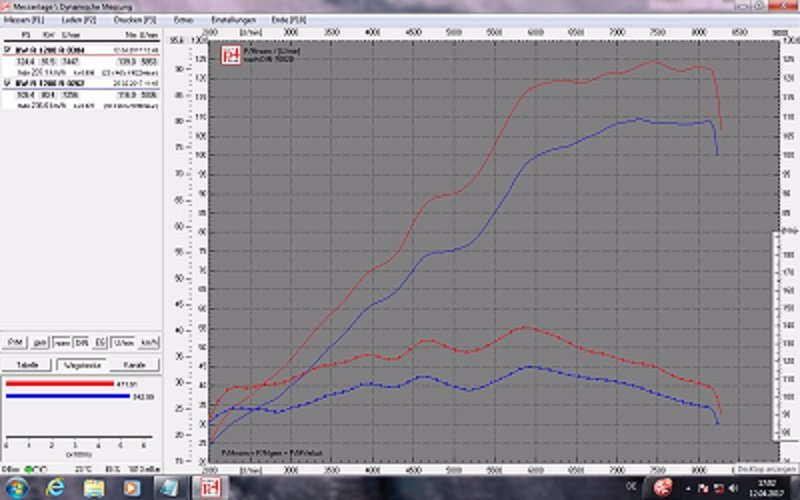Image resolution: width=800 pixels, height=500 pixels.
Task: Click the language indicator DE in taskbar
Action: click(x=631, y=487)
